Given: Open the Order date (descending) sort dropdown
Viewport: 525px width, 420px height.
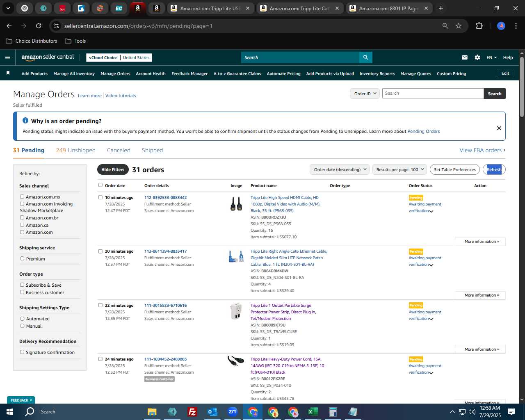Looking at the screenshot, I should (x=340, y=169).
